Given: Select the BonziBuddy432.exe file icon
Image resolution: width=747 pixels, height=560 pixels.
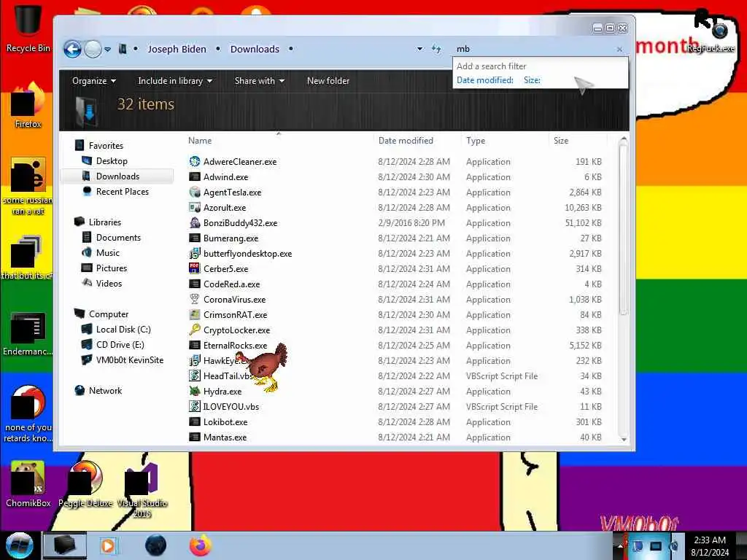Looking at the screenshot, I should pos(194,223).
